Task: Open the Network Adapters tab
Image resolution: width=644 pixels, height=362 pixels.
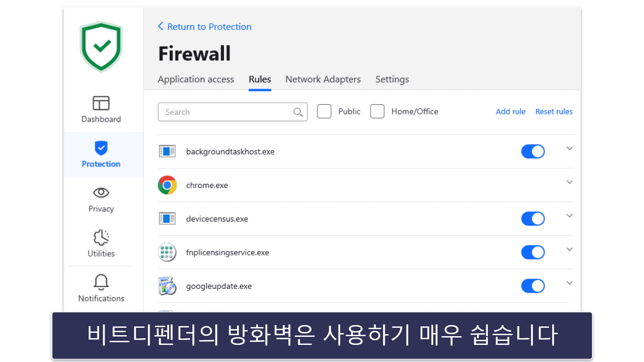Action: click(323, 79)
